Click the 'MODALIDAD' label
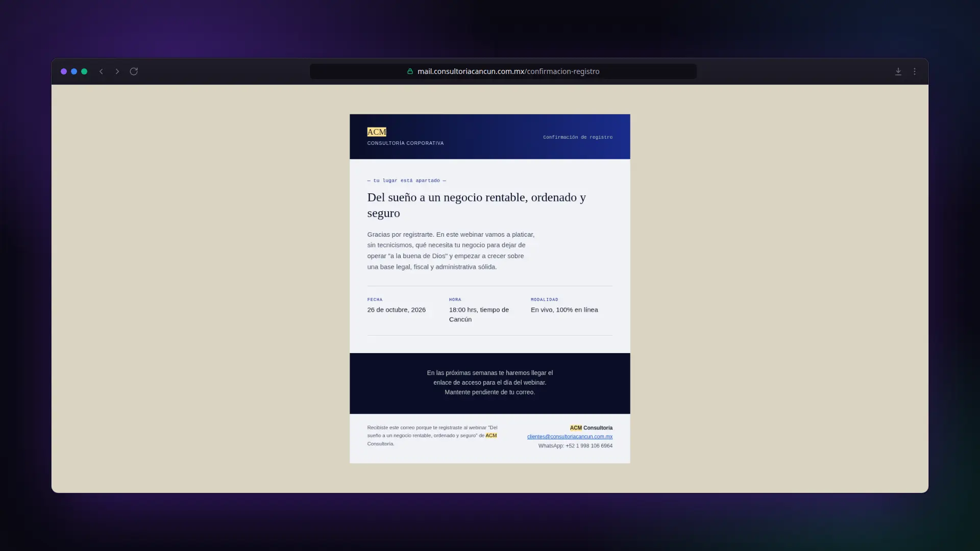Viewport: 980px width, 551px height. (545, 299)
